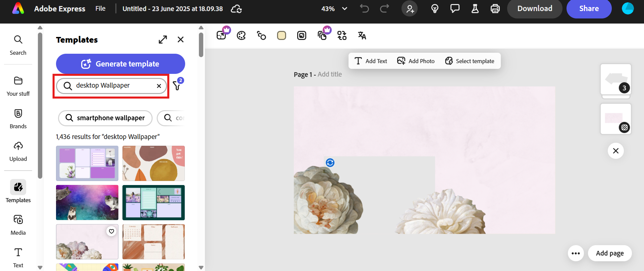Redo the last action

coord(384,9)
